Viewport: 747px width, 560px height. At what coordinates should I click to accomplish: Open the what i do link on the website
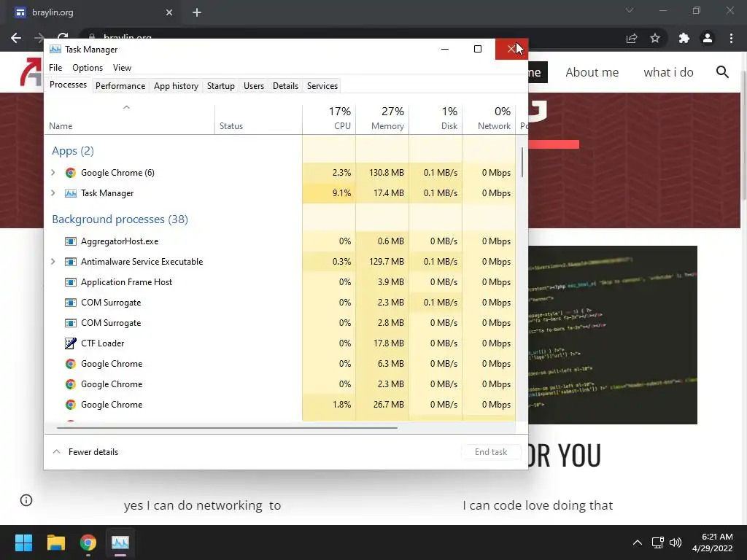click(668, 72)
